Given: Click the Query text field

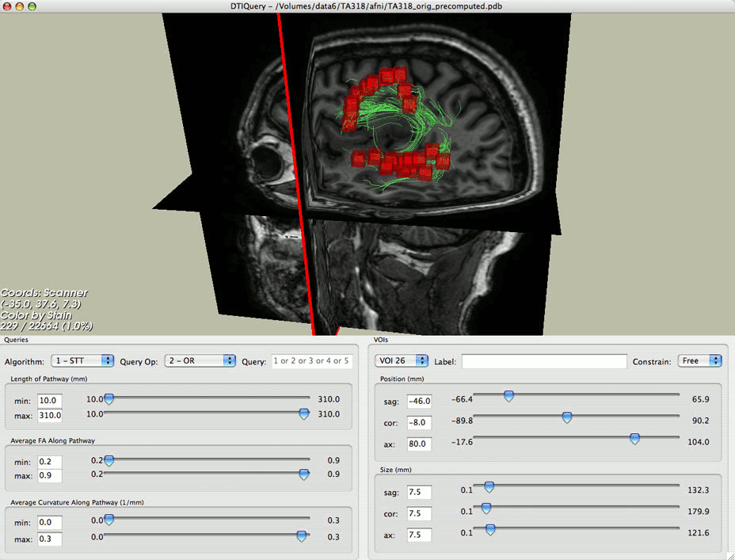Looking at the screenshot, I should [312, 361].
